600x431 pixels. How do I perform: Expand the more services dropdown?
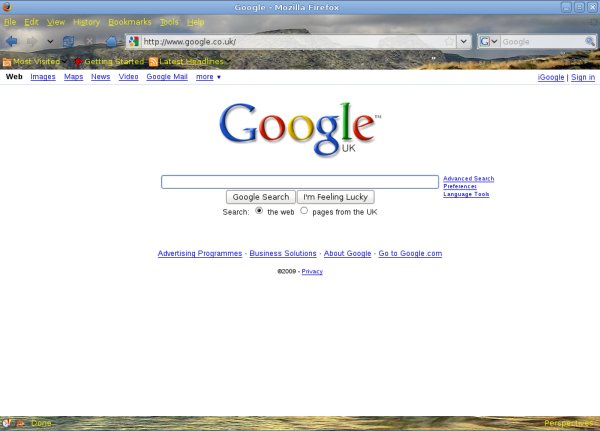coord(208,77)
